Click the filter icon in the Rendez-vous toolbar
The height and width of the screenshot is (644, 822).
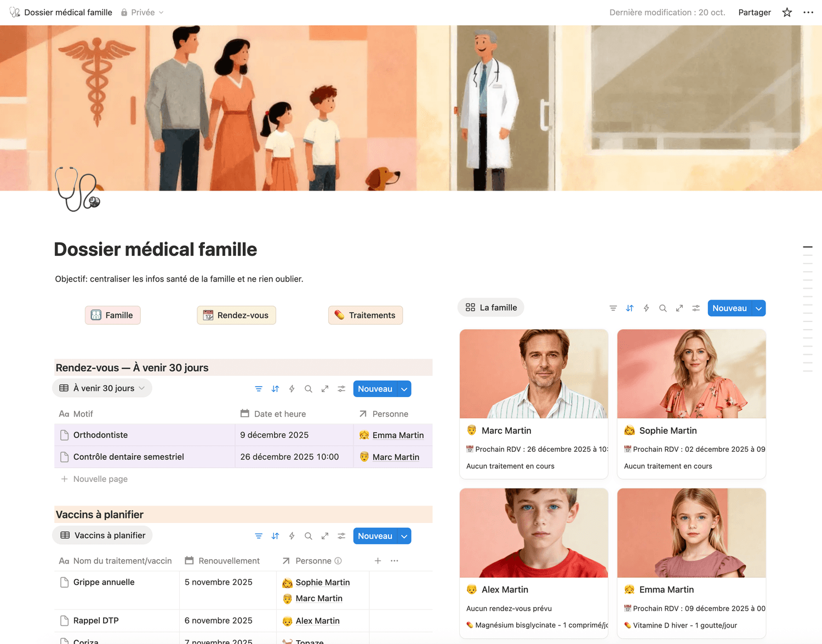pyautogui.click(x=259, y=389)
